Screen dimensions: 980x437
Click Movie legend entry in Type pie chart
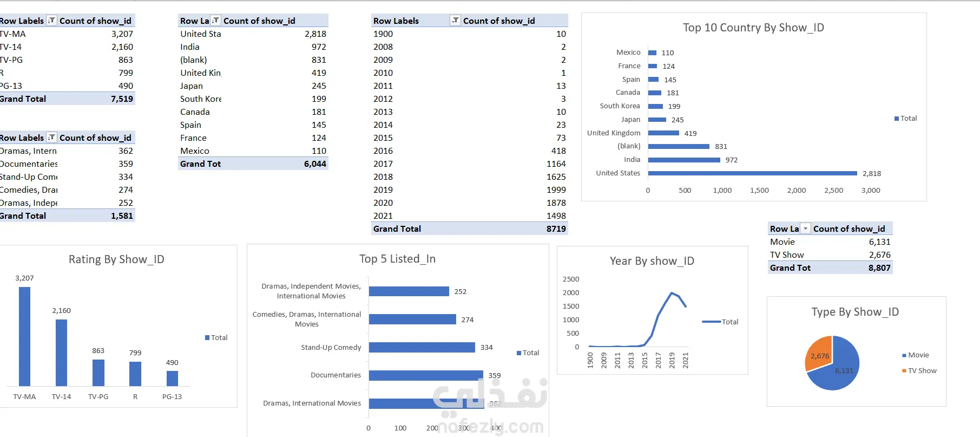915,355
